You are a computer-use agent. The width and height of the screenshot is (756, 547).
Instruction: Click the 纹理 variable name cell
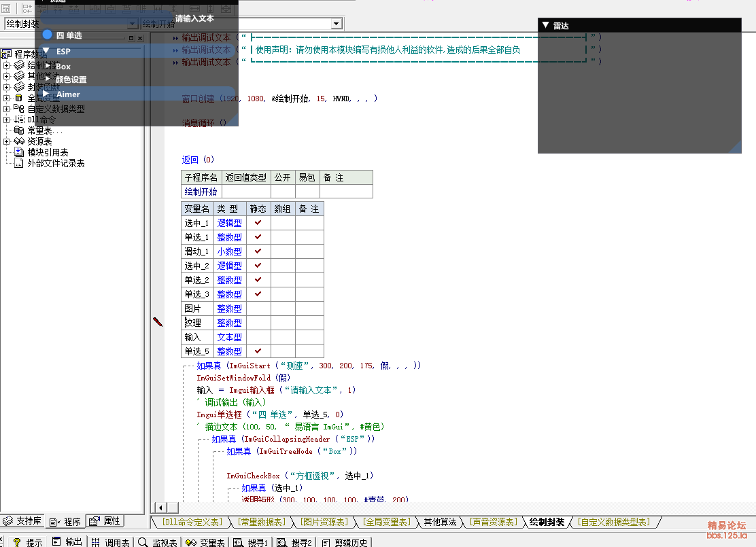tap(197, 322)
